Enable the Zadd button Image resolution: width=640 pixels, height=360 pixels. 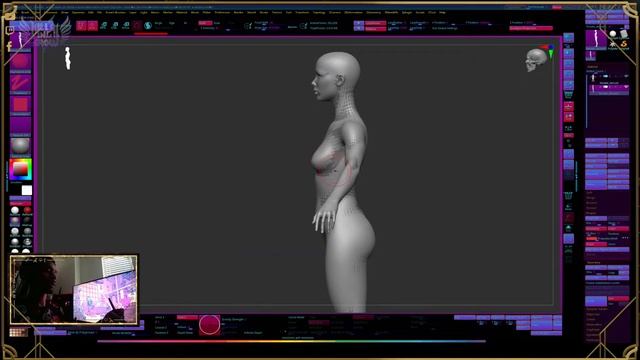[x=205, y=23]
